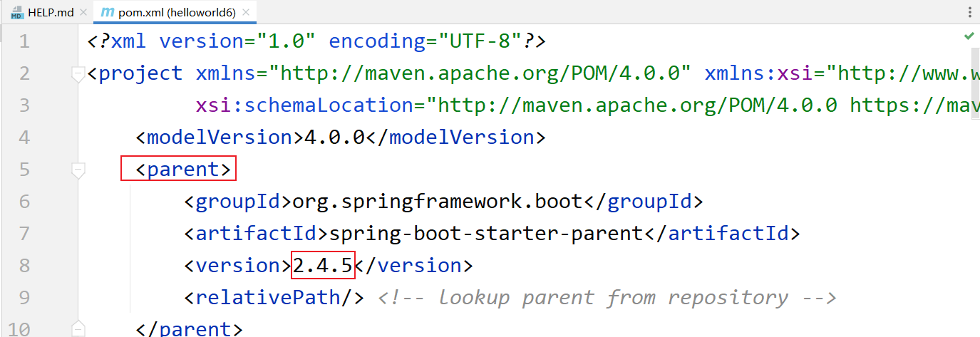The height and width of the screenshot is (337, 980).
Task: Close the pom.xml (helloworld6) tab
Action: (247, 13)
